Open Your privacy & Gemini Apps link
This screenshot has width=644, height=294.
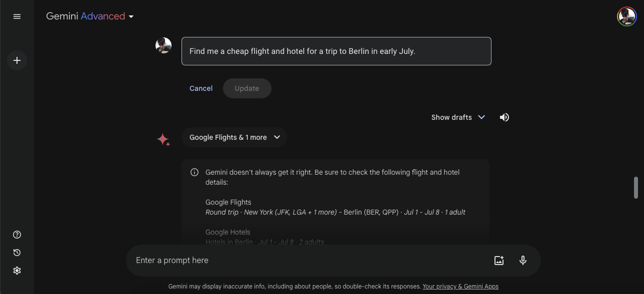(460, 287)
